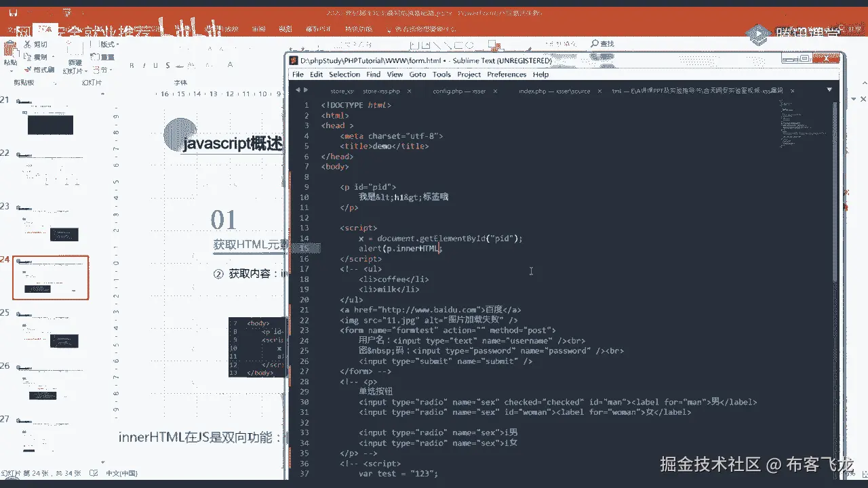Click the <p id="pid"> code line
This screenshot has width=868, height=488.
(x=368, y=187)
